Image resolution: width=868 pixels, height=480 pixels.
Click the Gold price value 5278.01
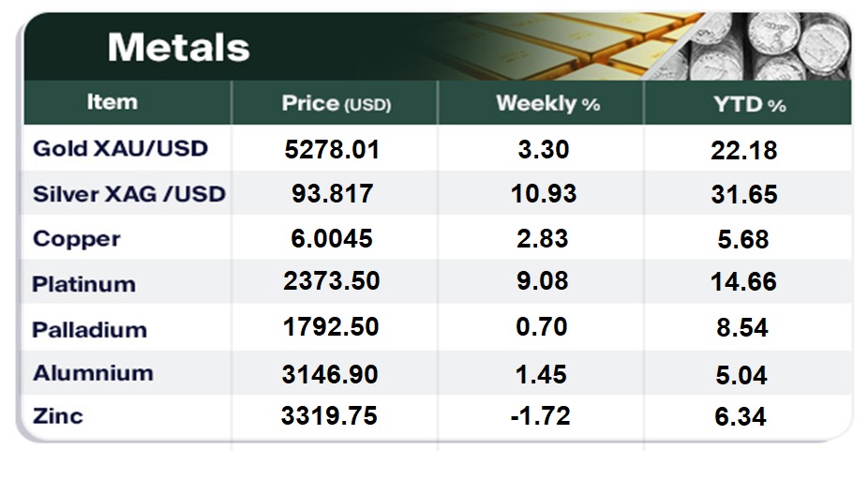[x=331, y=149]
